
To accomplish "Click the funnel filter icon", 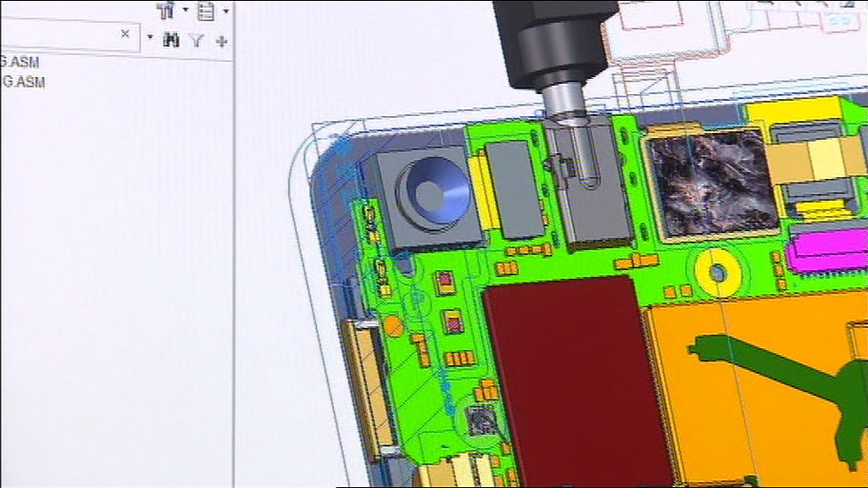I will [x=197, y=40].
